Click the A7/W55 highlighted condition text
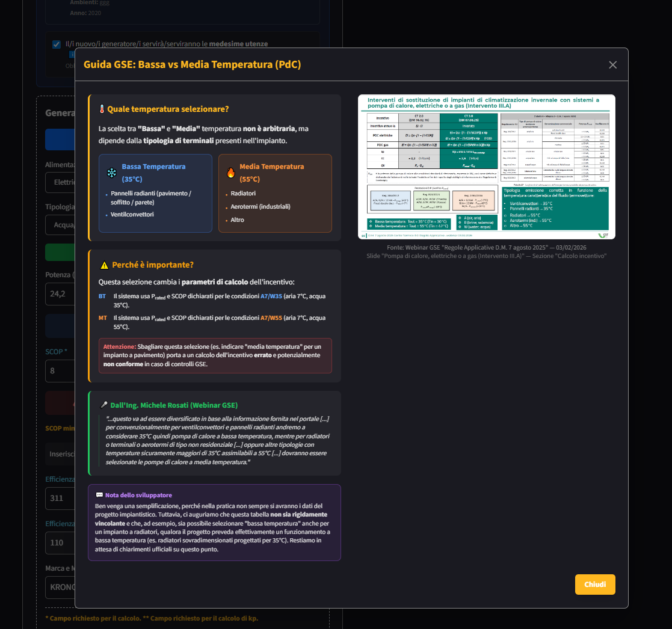This screenshot has height=629, width=672. [x=271, y=318]
